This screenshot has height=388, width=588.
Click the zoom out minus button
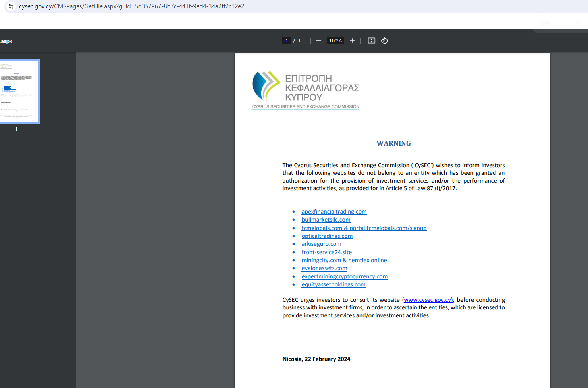coord(318,41)
